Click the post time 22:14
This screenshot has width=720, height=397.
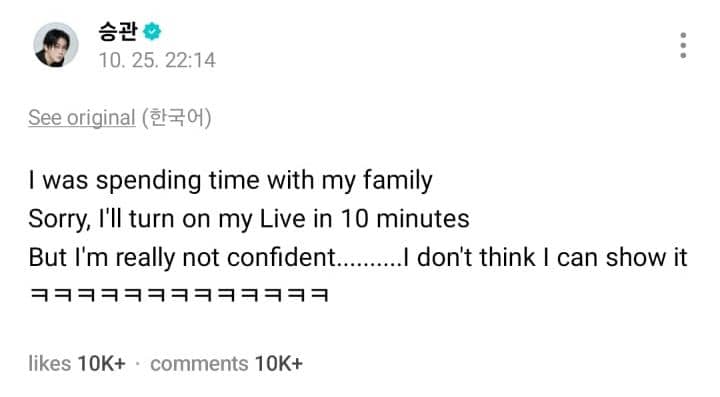point(190,60)
